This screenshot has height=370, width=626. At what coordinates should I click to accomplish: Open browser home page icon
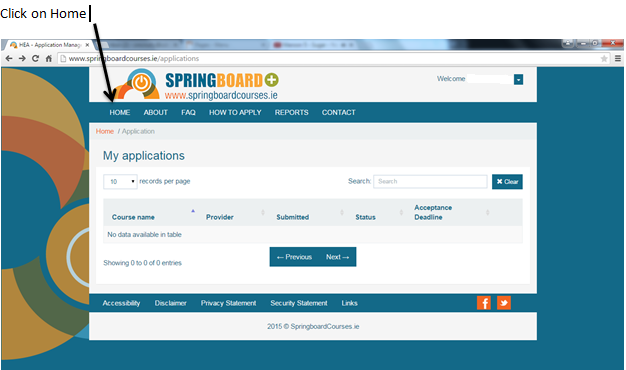49,59
